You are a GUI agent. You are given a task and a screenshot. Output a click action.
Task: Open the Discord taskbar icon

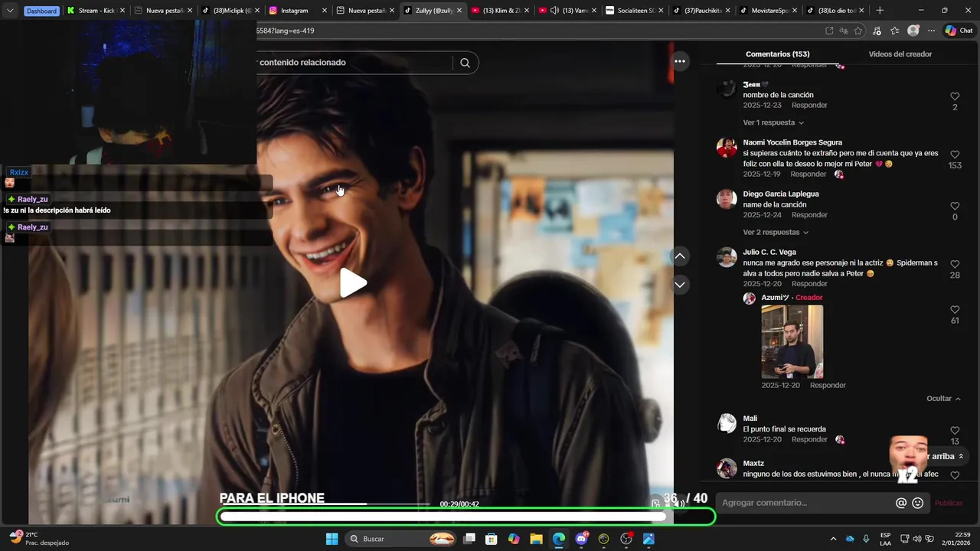click(581, 539)
